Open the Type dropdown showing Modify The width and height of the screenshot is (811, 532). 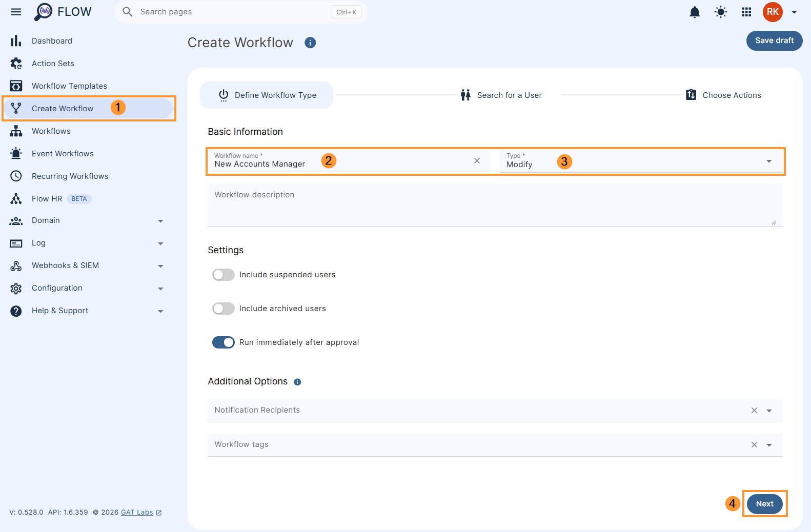pos(641,161)
